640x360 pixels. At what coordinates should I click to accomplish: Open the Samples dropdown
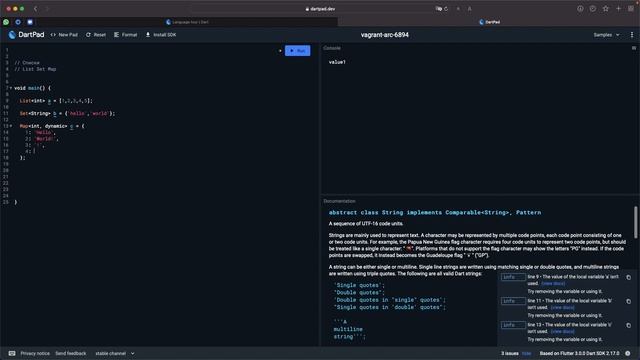pyautogui.click(x=606, y=35)
